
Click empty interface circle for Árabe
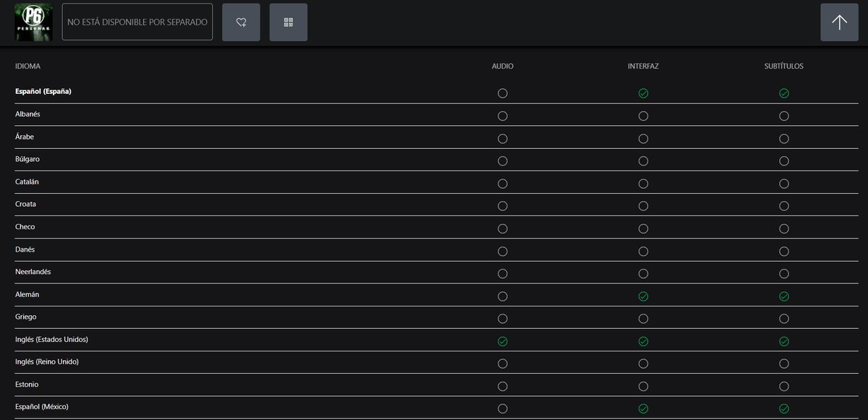(643, 138)
